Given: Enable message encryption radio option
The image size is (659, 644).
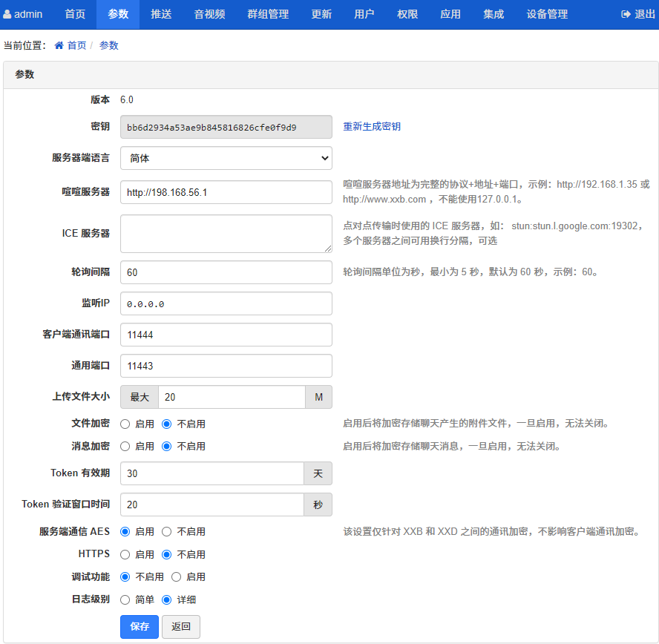Looking at the screenshot, I should click(x=125, y=447).
